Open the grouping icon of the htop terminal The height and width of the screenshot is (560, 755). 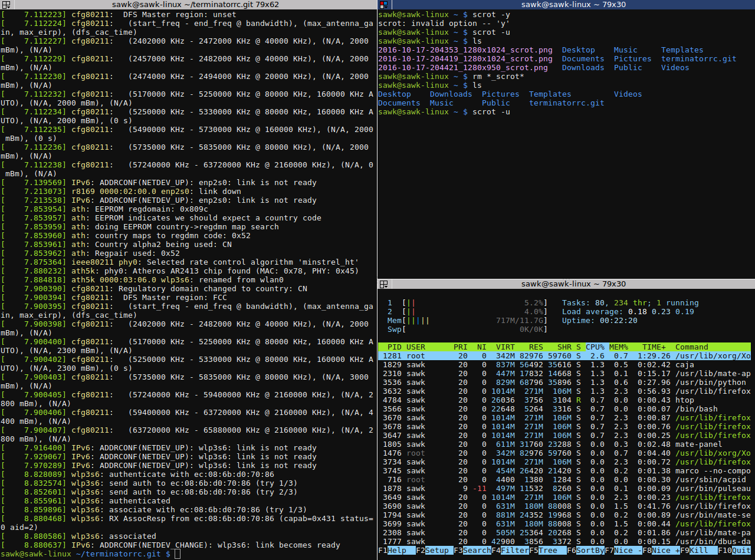click(383, 284)
